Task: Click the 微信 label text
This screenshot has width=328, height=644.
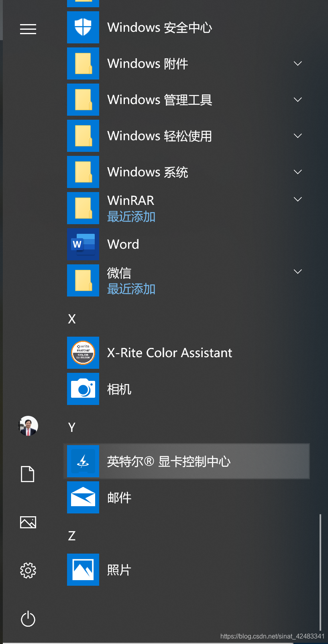Action: (119, 273)
